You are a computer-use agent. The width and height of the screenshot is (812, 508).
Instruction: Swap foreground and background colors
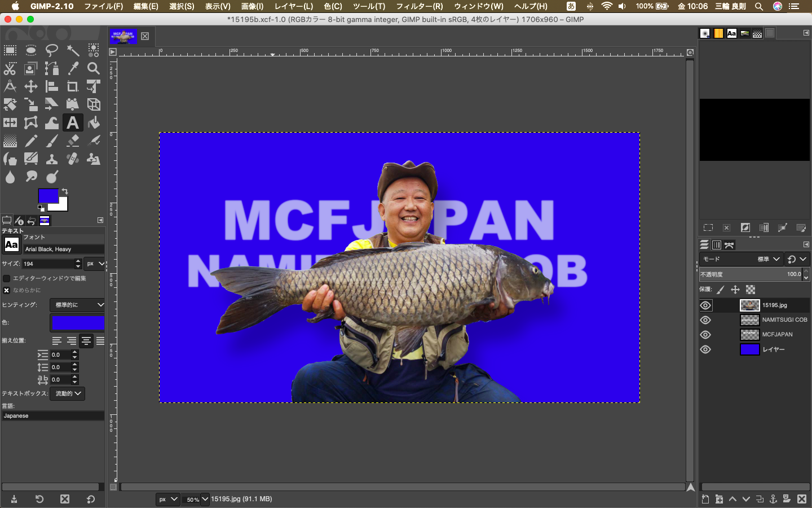tap(65, 191)
